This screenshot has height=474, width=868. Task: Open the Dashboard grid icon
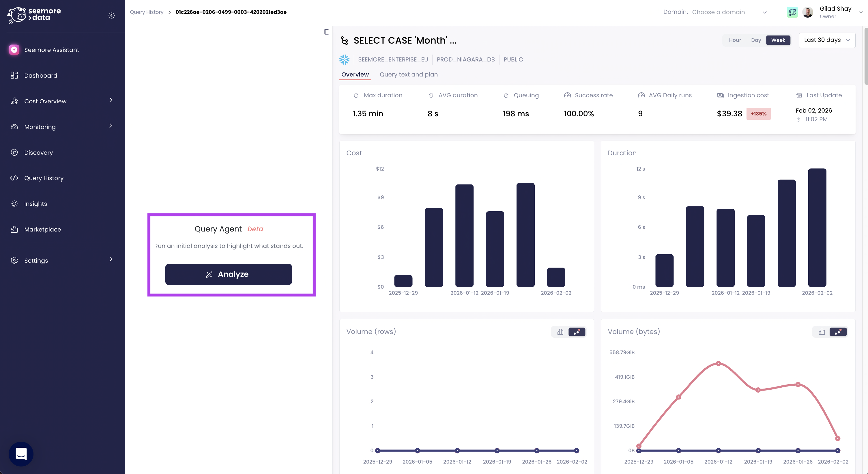pyautogui.click(x=14, y=76)
